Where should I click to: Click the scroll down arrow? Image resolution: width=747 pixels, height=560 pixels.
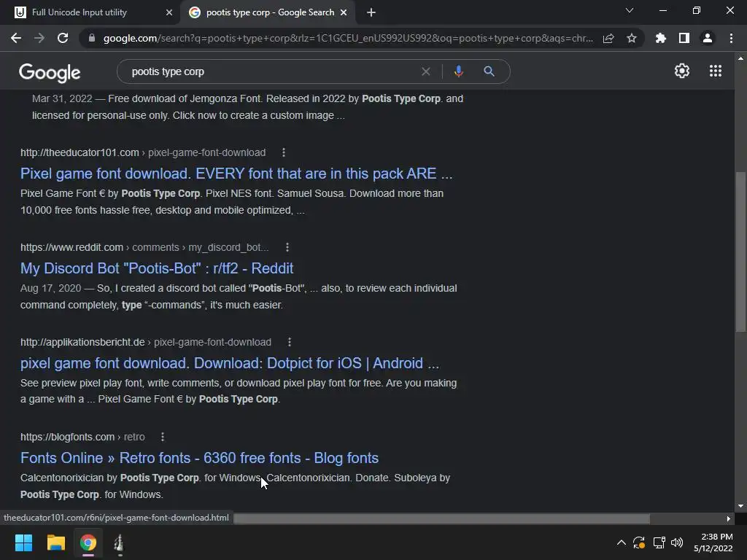pyautogui.click(x=740, y=506)
